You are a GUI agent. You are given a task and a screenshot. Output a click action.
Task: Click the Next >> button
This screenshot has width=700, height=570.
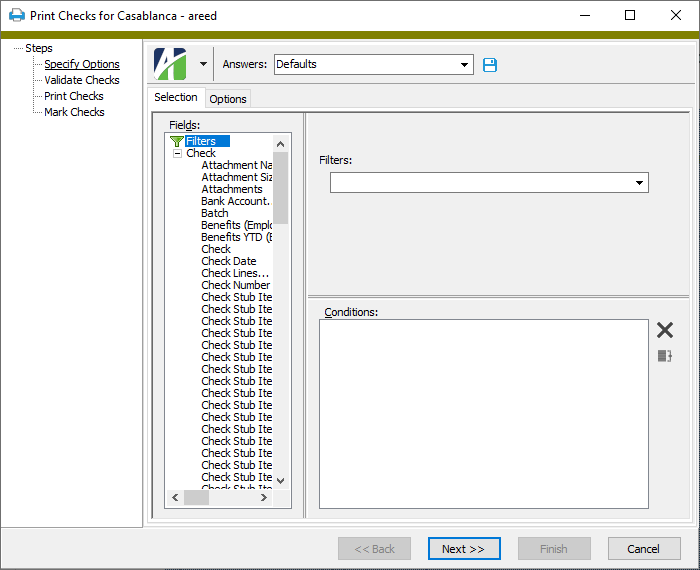point(463,549)
